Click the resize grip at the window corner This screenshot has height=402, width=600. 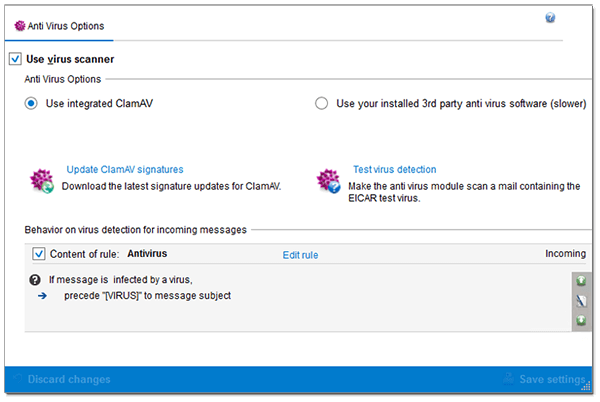tap(587, 387)
